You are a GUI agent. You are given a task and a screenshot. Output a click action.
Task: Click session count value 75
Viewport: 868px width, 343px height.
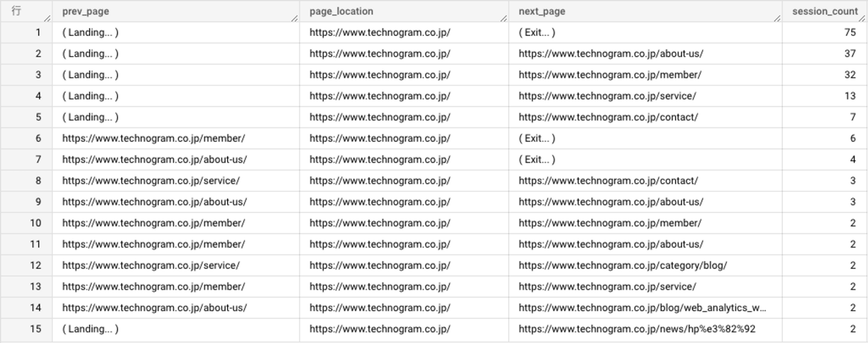pos(850,33)
